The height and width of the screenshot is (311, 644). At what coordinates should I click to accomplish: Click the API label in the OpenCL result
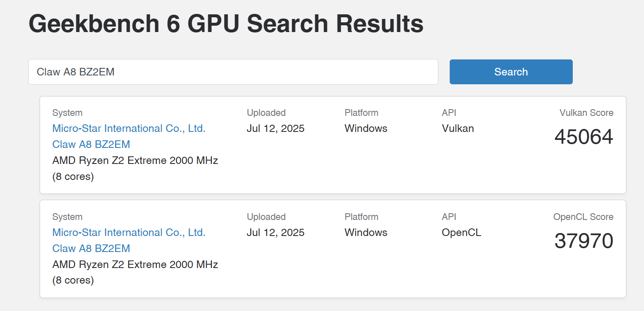[449, 217]
